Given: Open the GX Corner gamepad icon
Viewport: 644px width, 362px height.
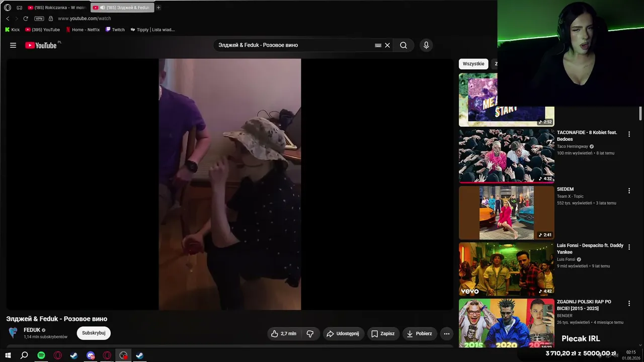Looking at the screenshot, I should (x=19, y=8).
